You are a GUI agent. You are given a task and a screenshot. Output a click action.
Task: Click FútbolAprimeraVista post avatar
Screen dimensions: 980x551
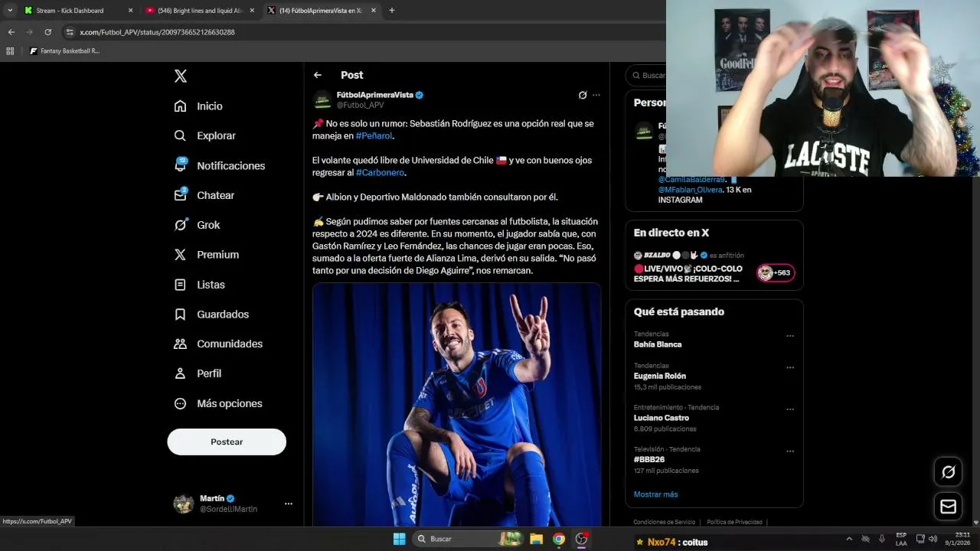pos(322,99)
